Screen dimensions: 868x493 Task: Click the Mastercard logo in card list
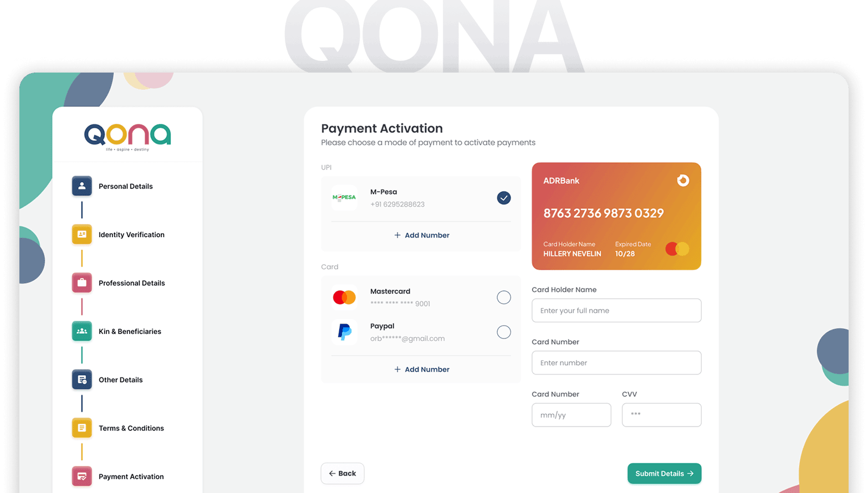[x=344, y=297]
